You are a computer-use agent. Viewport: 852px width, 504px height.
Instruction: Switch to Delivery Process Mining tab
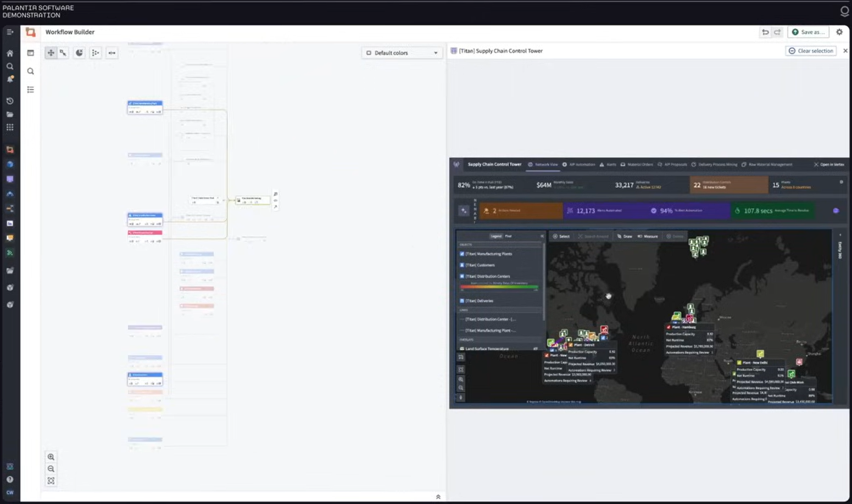[714, 164]
